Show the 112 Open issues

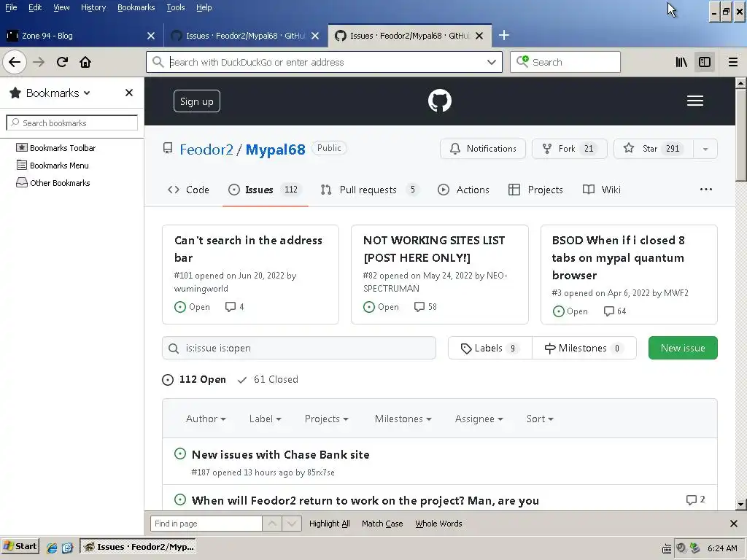pos(194,379)
